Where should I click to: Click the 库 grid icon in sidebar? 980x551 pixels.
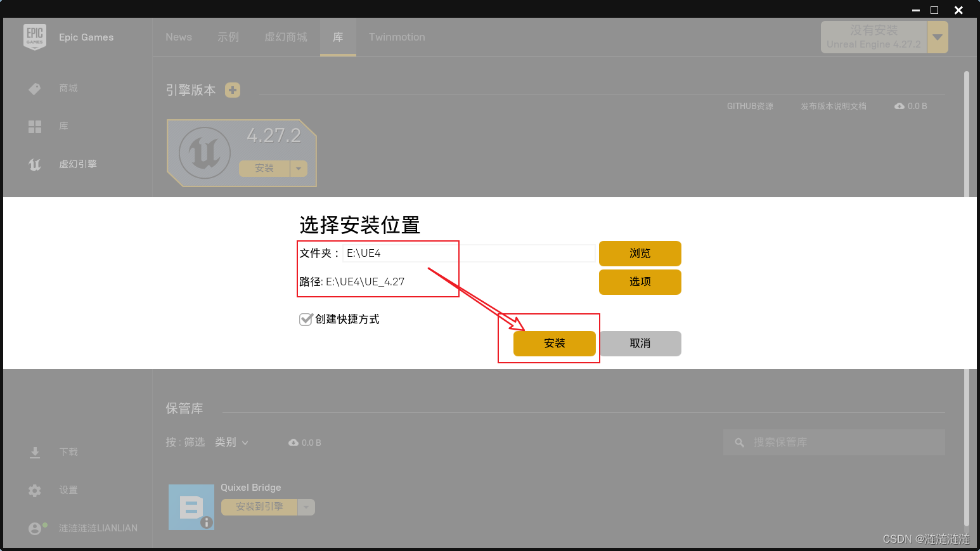coord(35,127)
